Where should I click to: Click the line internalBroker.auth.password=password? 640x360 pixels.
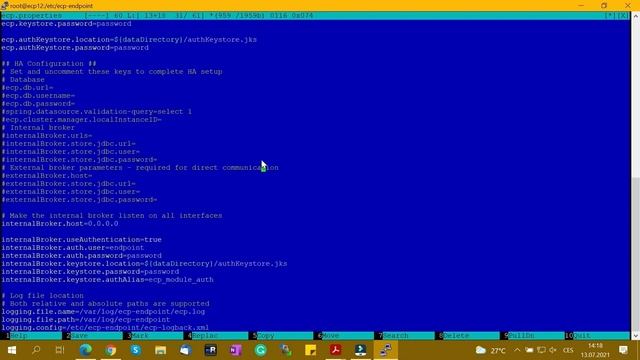click(82, 256)
